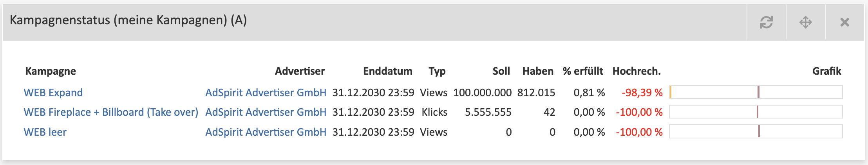Click the Haben column header
The image size is (868, 165).
point(538,71)
